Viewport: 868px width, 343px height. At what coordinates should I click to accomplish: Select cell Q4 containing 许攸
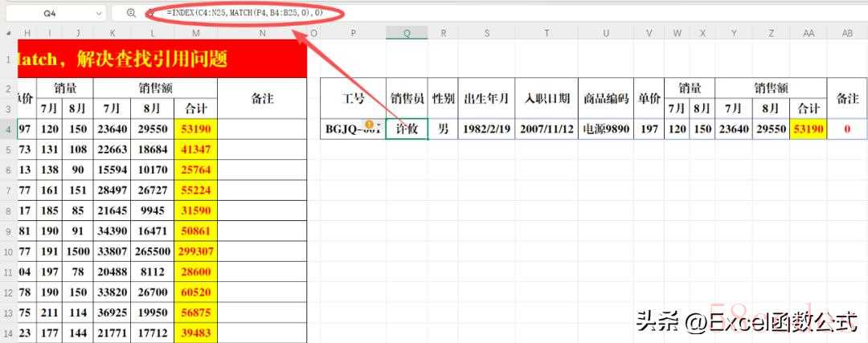[x=407, y=129]
